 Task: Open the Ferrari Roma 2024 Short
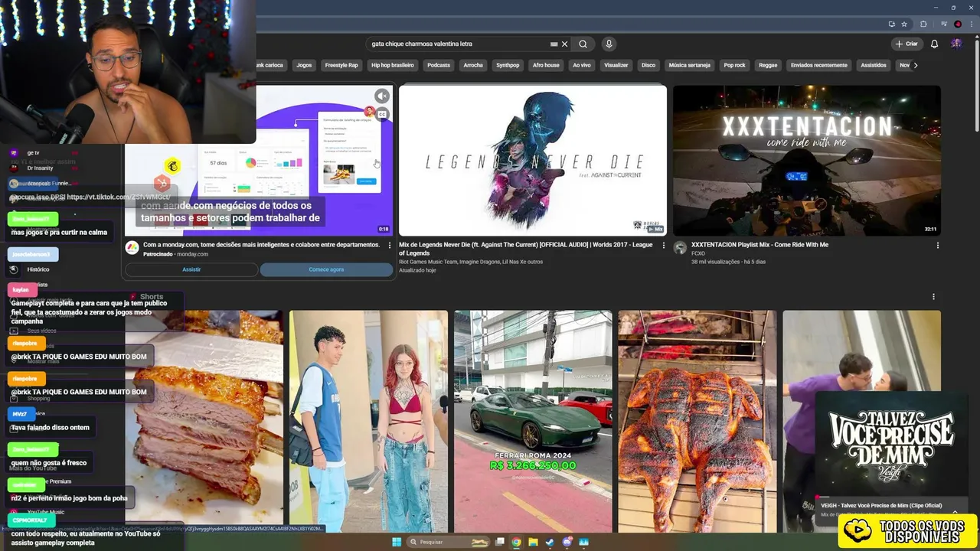click(533, 421)
